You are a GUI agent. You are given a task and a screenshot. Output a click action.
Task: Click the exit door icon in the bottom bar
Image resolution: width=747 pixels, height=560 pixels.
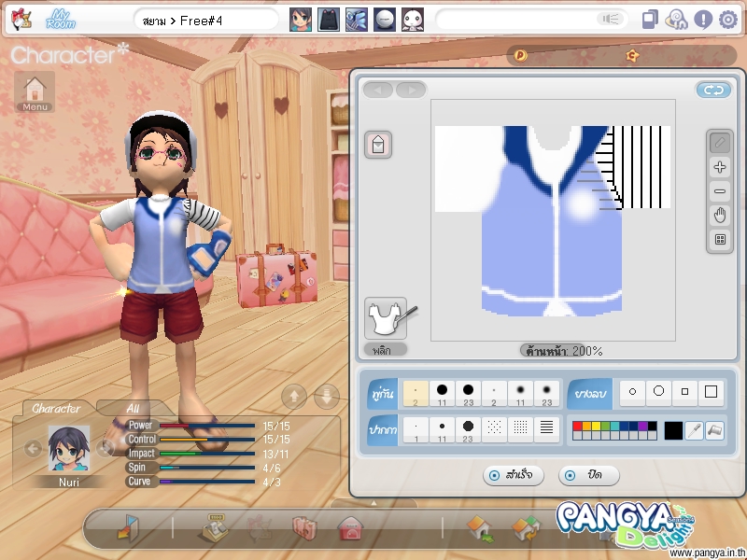(x=128, y=528)
